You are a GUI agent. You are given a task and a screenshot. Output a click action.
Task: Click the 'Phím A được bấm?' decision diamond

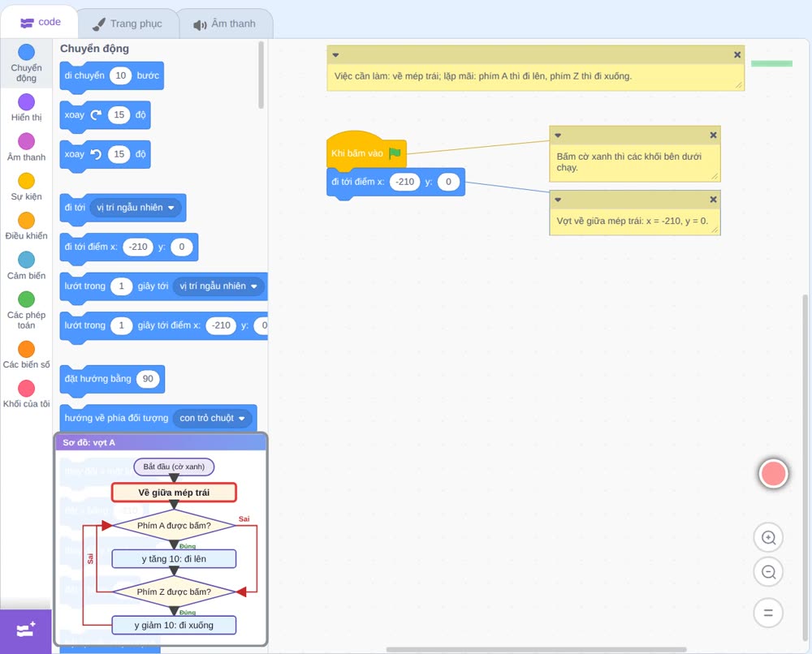[174, 526]
